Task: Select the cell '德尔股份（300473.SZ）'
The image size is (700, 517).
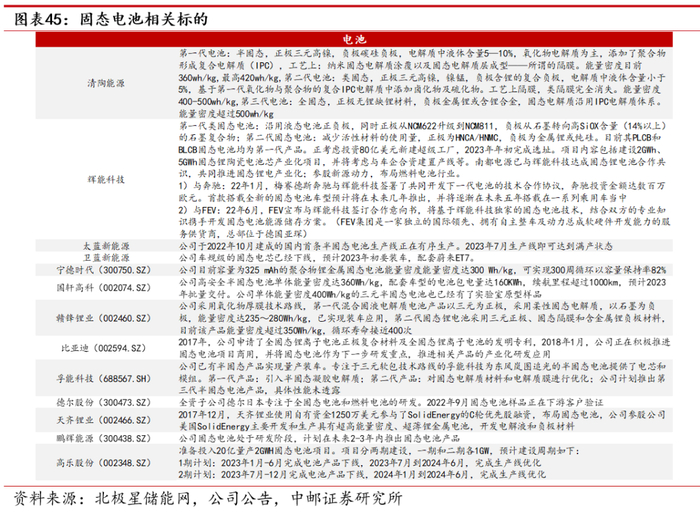Action: 104,402
